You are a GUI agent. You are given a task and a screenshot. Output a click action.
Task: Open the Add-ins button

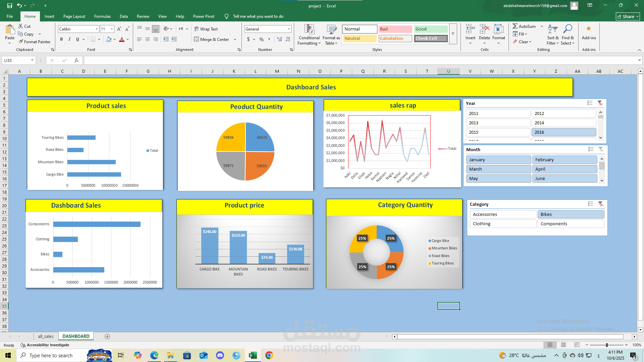tap(589, 33)
